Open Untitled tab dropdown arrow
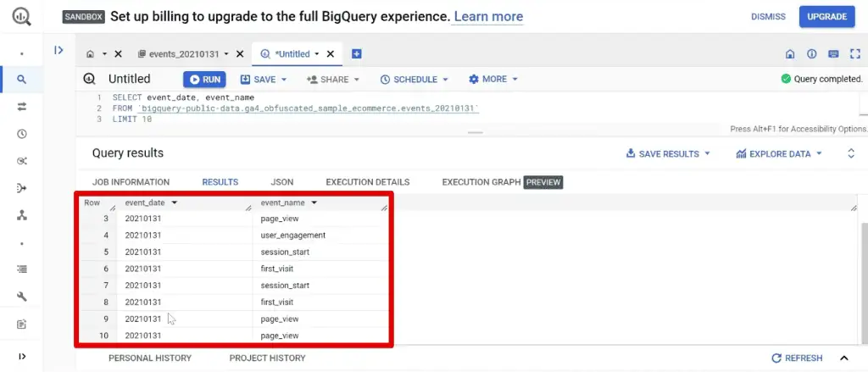 point(317,54)
